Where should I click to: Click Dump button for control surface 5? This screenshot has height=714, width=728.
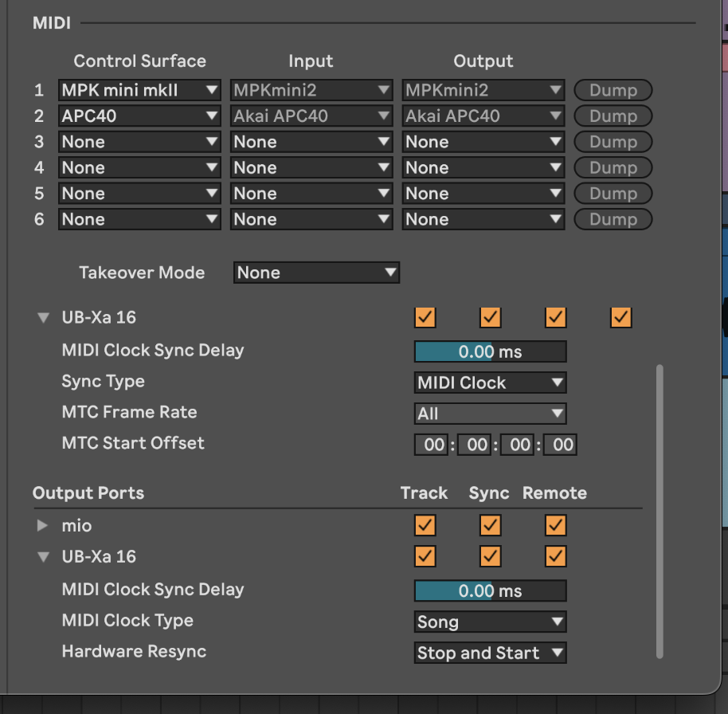[x=613, y=194]
